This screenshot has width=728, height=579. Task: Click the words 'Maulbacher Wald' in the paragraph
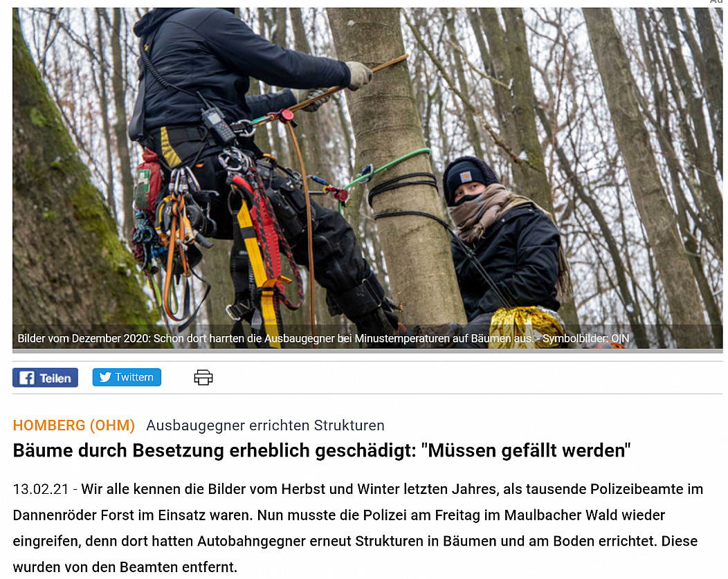tap(561, 515)
